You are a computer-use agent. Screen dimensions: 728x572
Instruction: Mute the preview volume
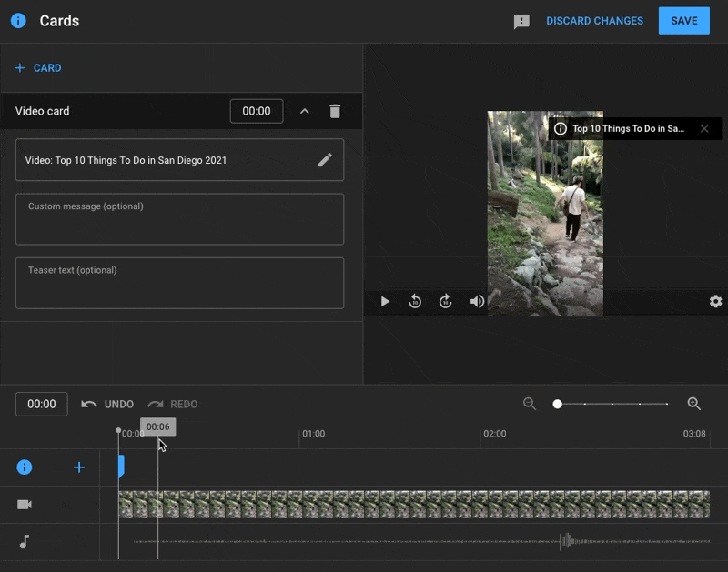tap(477, 301)
